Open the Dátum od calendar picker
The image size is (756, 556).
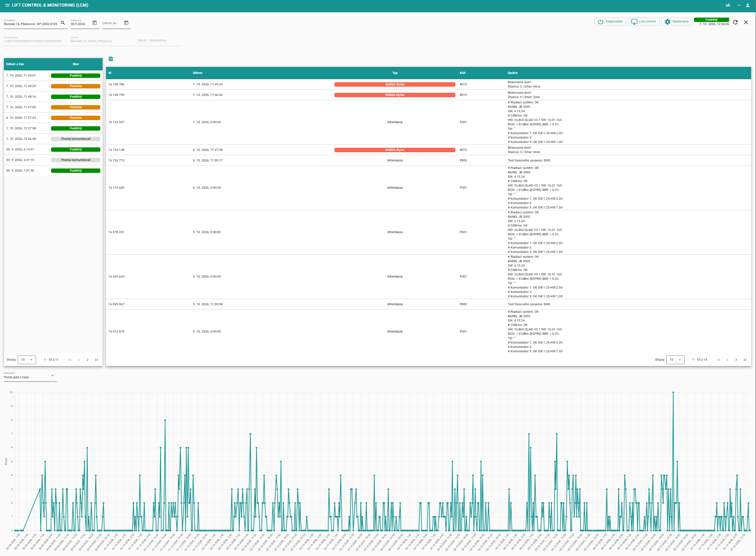point(95,23)
